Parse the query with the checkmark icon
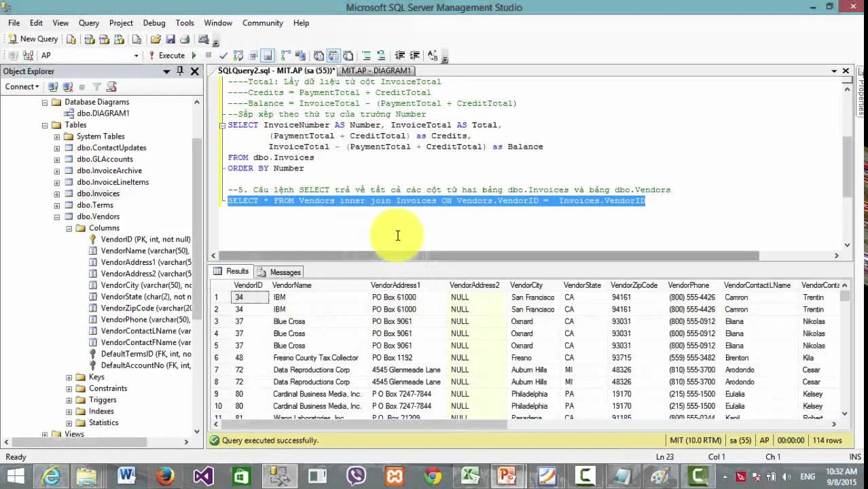Viewport: 868px width, 489px height. 223,56
